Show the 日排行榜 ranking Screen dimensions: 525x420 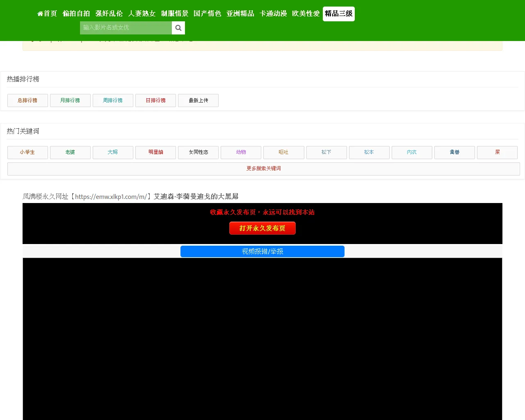(x=156, y=100)
